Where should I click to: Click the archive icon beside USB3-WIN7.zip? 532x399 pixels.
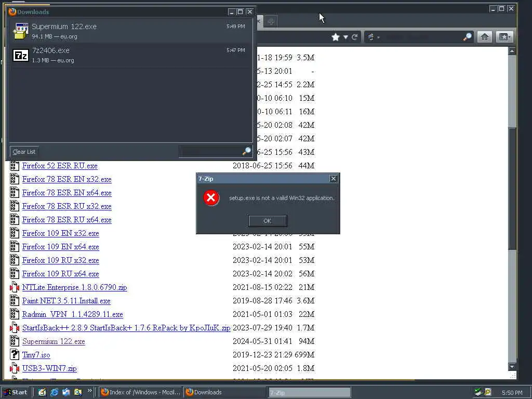(14, 368)
